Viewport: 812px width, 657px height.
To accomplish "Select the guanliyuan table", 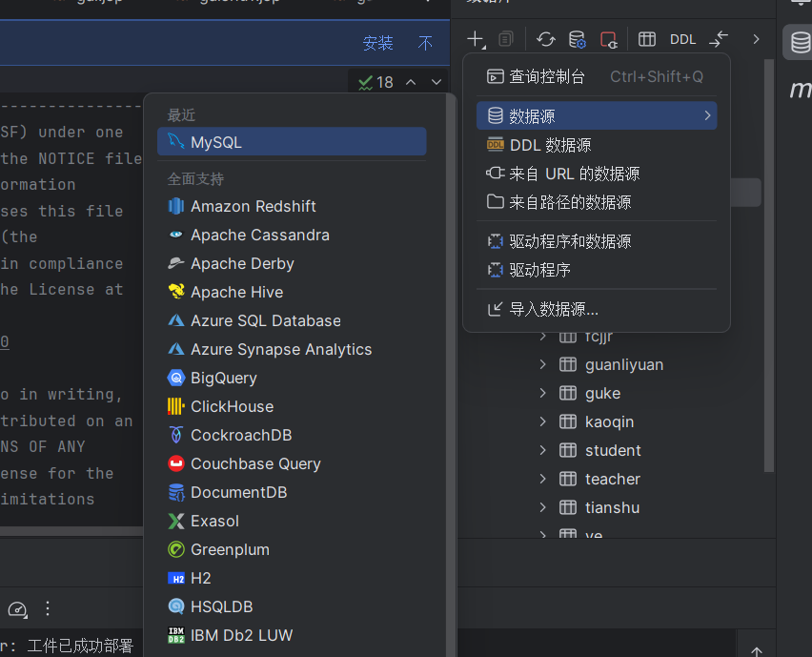I will click(x=624, y=365).
